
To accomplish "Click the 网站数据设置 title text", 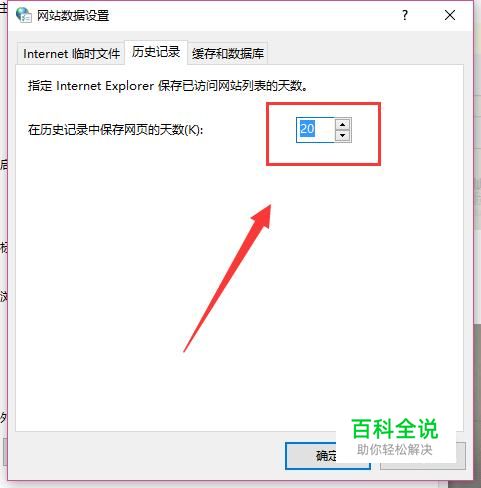I will click(73, 16).
